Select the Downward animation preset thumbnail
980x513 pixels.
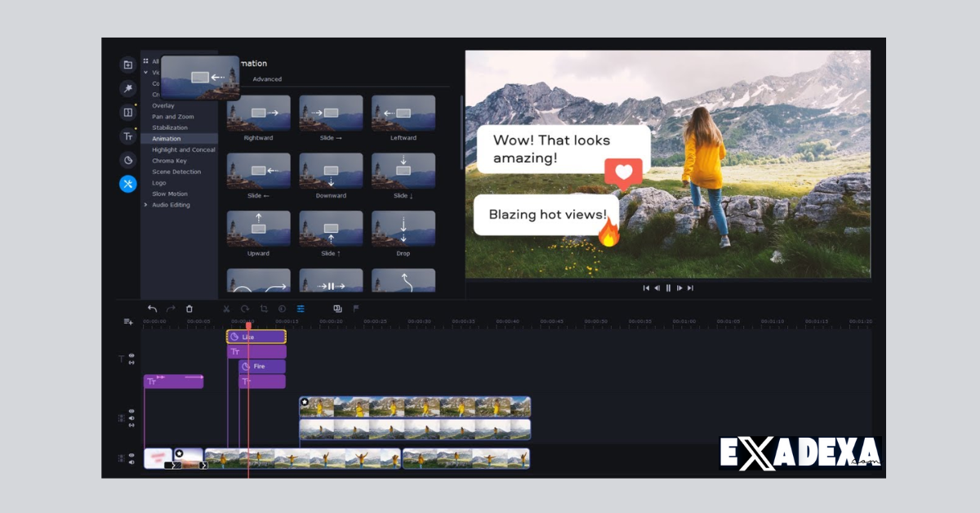click(330, 169)
